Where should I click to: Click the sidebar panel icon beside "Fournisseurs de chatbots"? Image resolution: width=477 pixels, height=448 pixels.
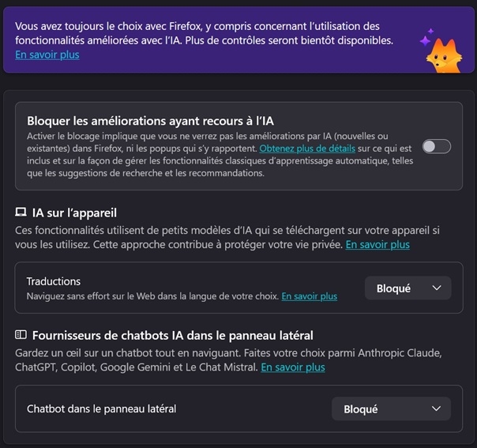point(21,335)
